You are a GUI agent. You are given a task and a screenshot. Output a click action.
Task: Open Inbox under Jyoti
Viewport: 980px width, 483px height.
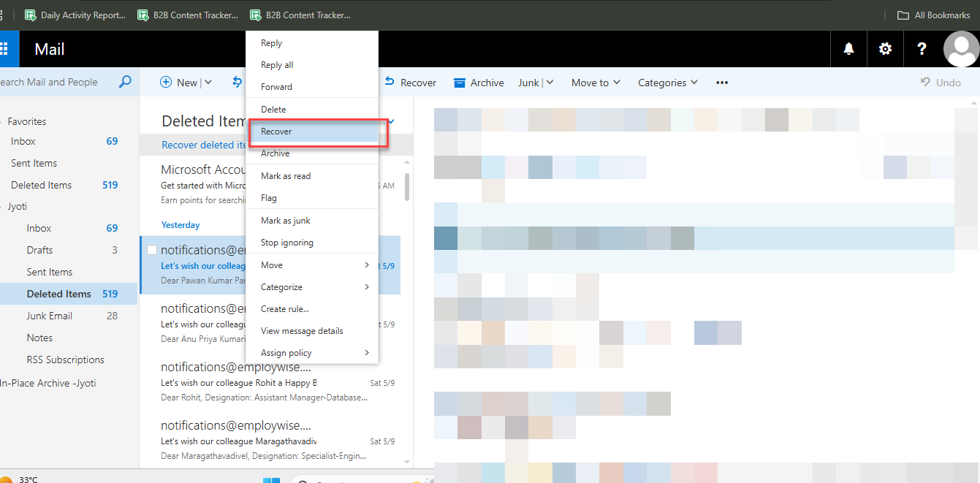click(69, 228)
